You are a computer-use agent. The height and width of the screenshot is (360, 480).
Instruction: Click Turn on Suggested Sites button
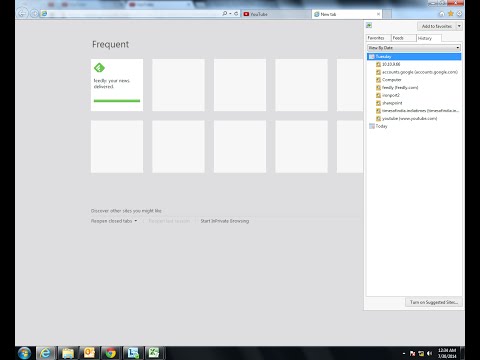(434, 302)
